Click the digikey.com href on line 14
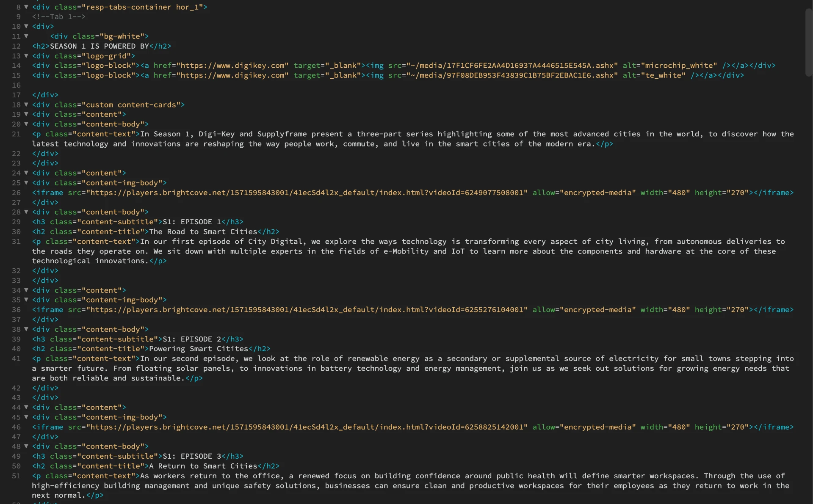The image size is (813, 504). tap(232, 66)
